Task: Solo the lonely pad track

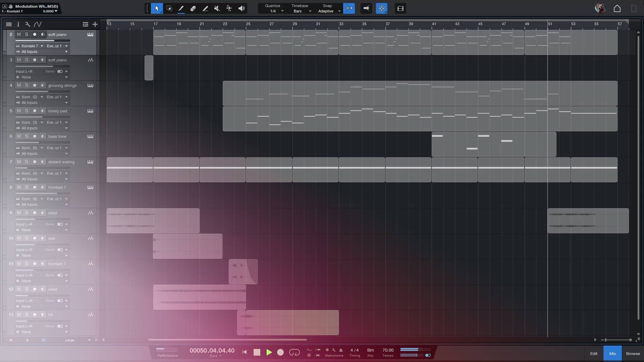Action: (26, 111)
